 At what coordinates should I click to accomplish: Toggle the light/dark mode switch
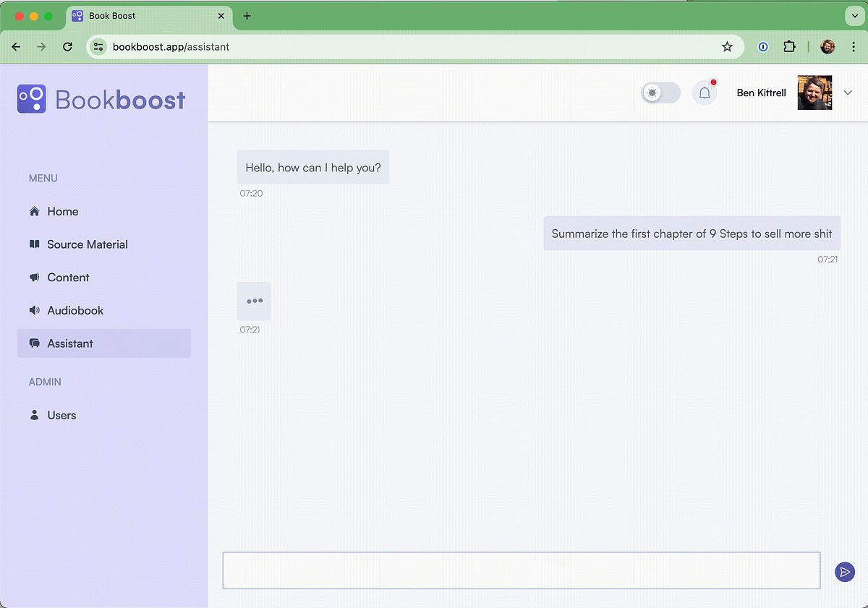(x=660, y=93)
